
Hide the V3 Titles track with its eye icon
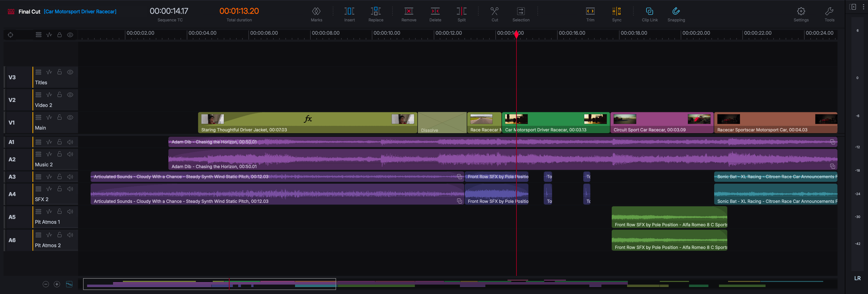point(70,72)
